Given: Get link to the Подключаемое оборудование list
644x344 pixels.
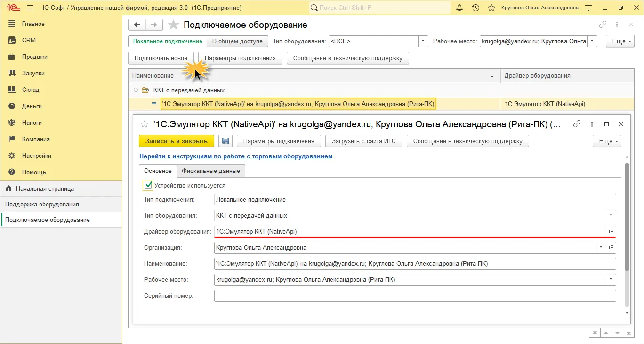Looking at the screenshot, I should tap(603, 25).
